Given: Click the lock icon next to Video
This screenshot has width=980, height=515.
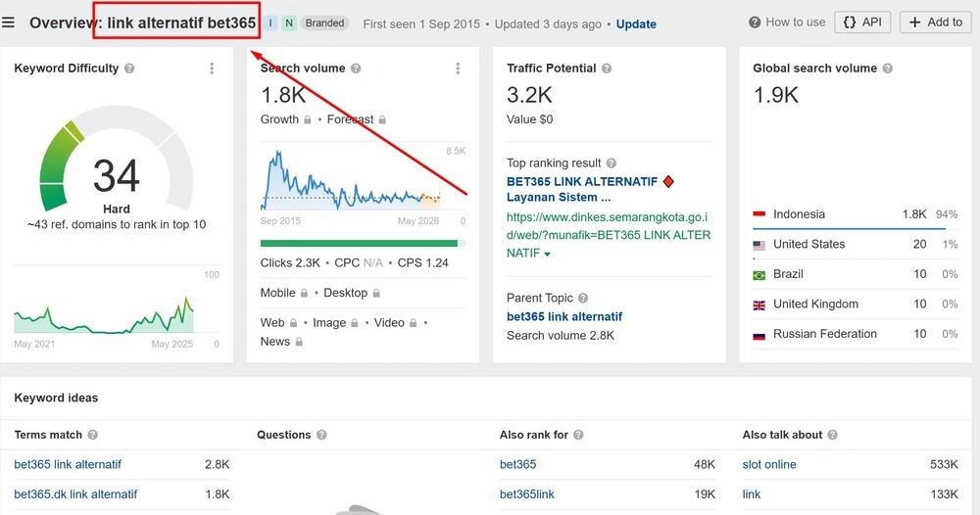Looking at the screenshot, I should (413, 323).
